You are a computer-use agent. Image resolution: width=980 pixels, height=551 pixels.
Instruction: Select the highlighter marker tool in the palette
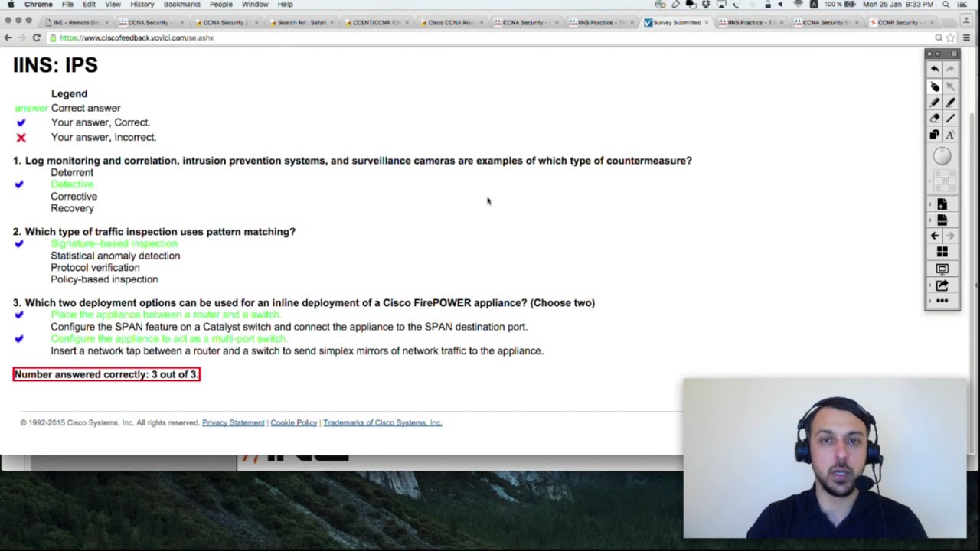click(950, 103)
